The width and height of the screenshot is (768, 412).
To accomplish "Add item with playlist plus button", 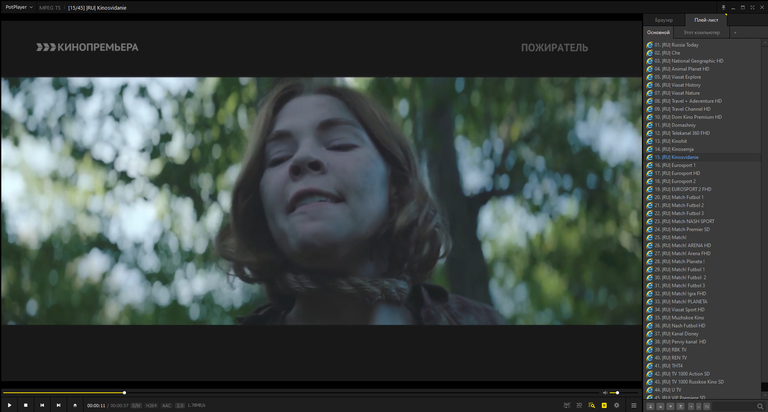I will click(x=691, y=407).
